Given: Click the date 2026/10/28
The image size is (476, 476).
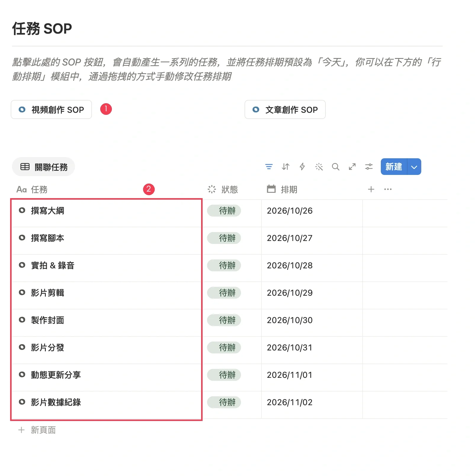Looking at the screenshot, I should tap(289, 265).
